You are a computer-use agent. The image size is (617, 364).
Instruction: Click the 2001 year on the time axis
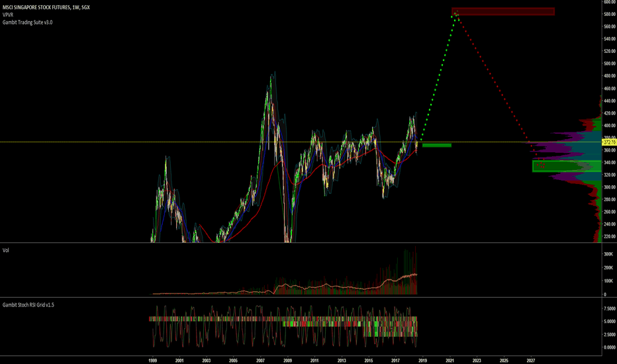[x=179, y=361]
